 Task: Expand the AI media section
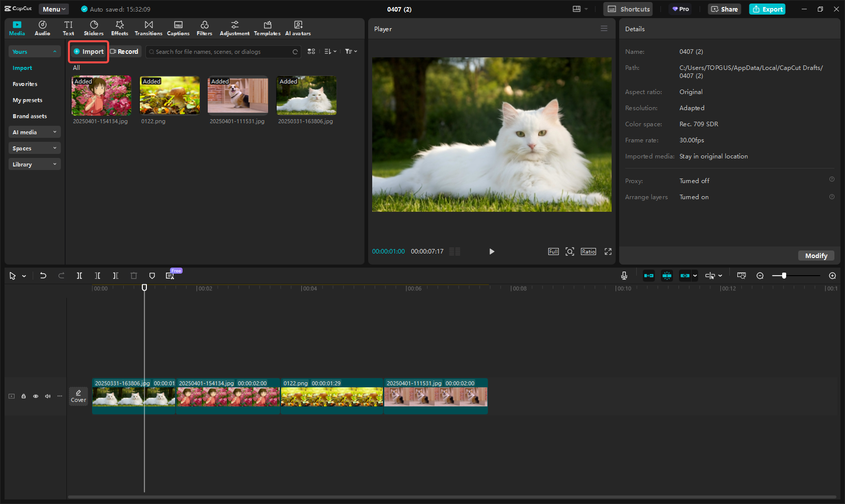coord(34,132)
